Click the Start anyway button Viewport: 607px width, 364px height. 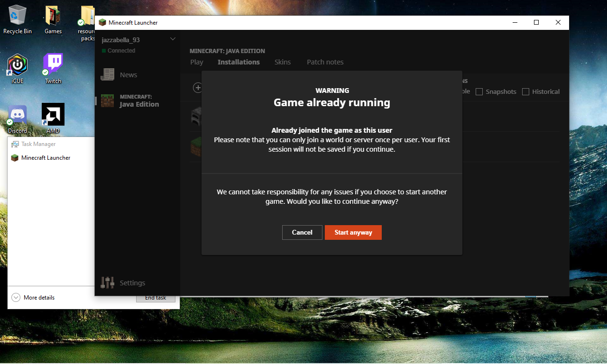point(353,232)
